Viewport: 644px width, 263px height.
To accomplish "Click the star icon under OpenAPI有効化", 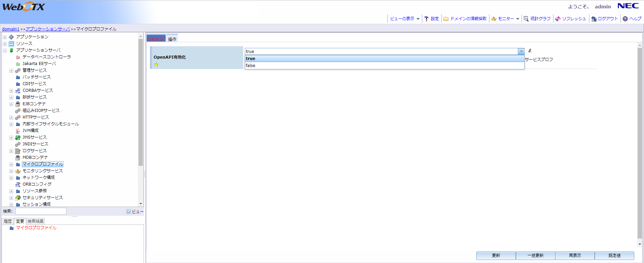I will (x=156, y=65).
